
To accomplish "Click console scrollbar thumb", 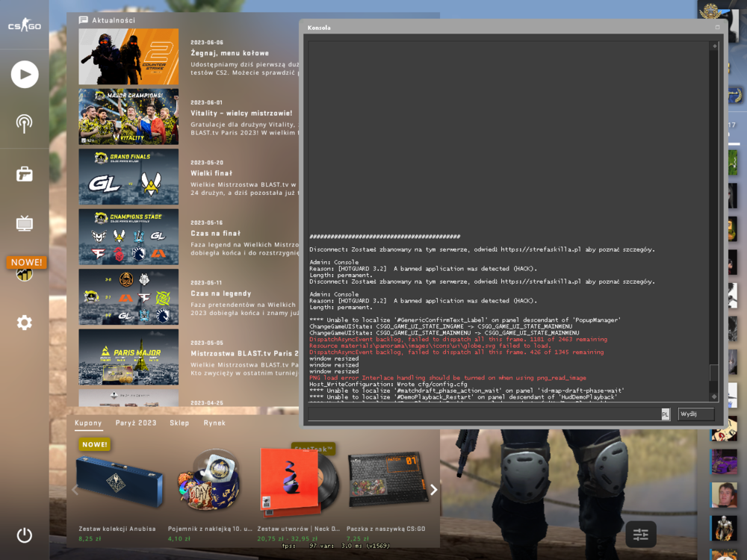I will (x=714, y=373).
